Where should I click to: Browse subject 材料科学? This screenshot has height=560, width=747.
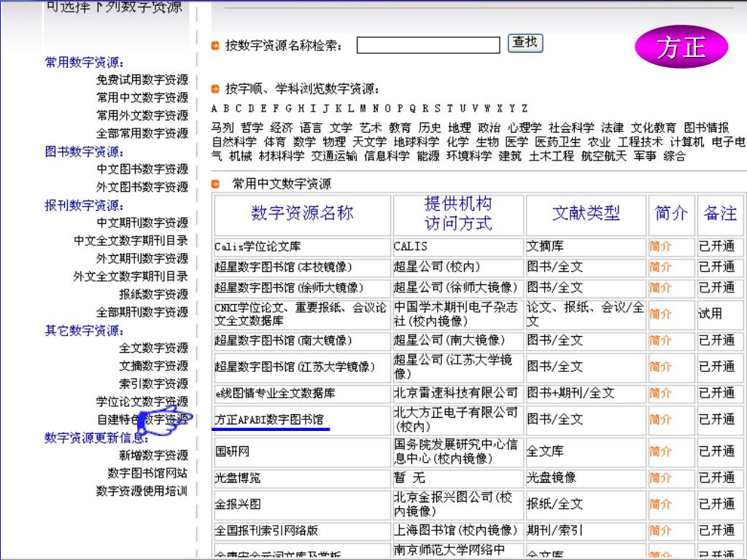[282, 156]
